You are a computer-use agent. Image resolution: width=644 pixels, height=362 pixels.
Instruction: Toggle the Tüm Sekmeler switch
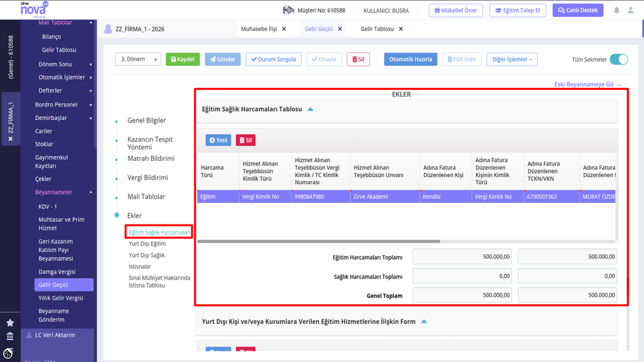tap(619, 60)
